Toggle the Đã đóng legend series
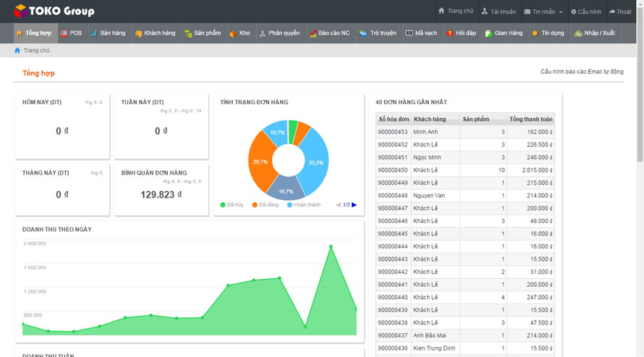Viewport: 644px width, 357px height. [265, 205]
